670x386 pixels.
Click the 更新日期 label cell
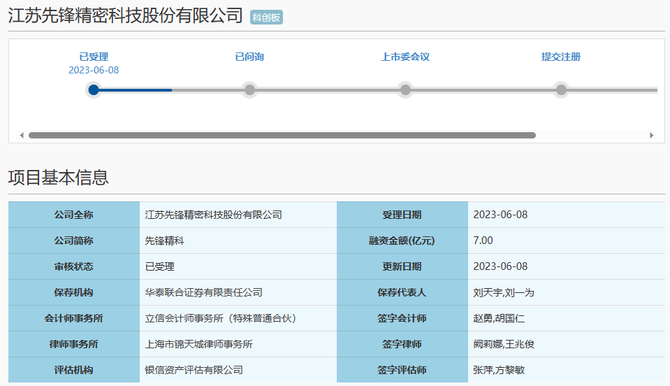402,266
